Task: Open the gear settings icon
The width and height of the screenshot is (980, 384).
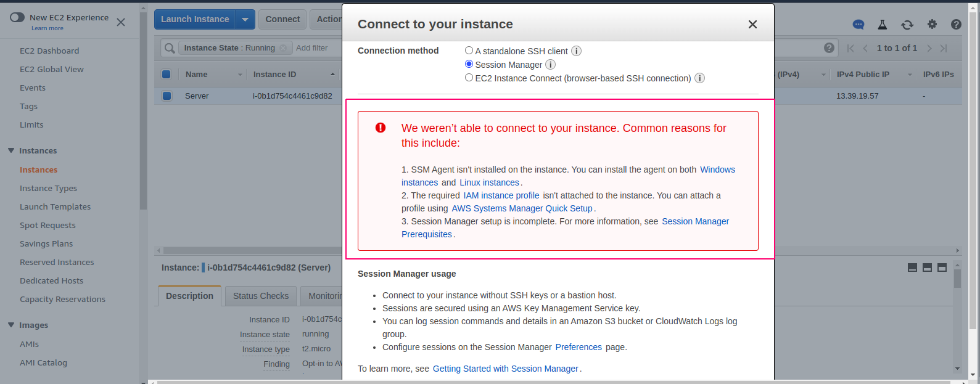Action: (x=932, y=24)
